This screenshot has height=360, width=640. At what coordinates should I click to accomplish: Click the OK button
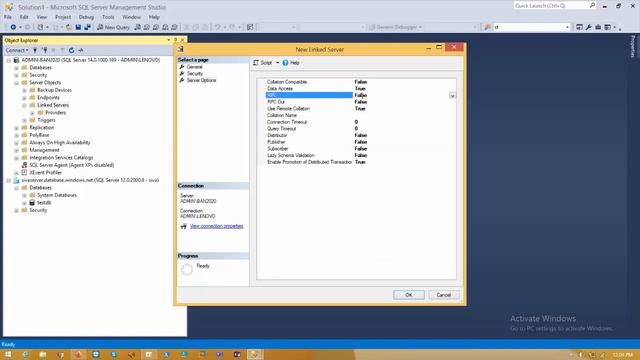click(x=409, y=295)
